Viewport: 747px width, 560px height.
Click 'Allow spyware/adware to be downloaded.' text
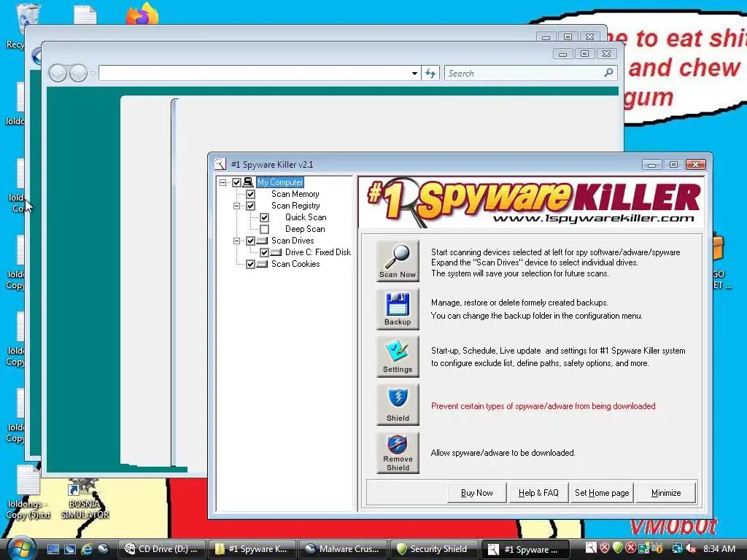[x=503, y=453]
